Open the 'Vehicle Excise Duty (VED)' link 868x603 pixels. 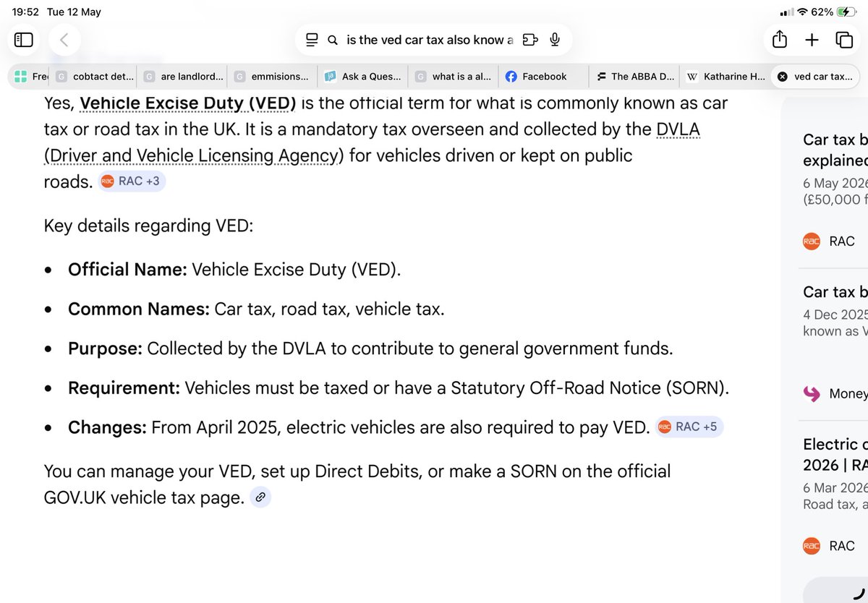pyautogui.click(x=187, y=104)
